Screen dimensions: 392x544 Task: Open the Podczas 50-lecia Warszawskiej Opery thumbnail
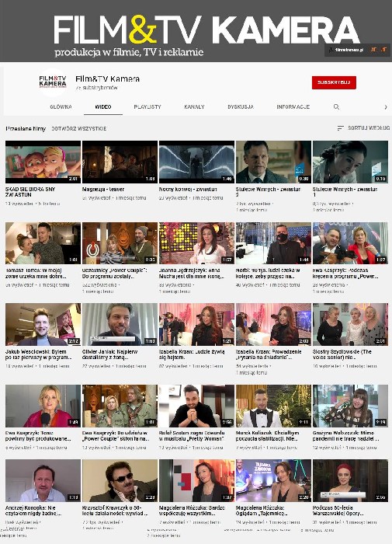(x=350, y=480)
